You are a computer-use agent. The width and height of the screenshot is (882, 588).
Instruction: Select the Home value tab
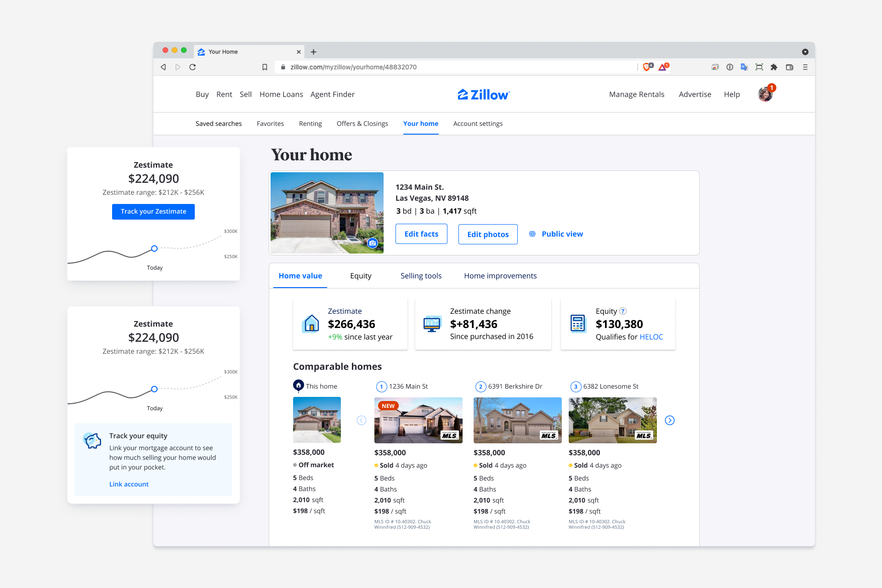pos(300,276)
